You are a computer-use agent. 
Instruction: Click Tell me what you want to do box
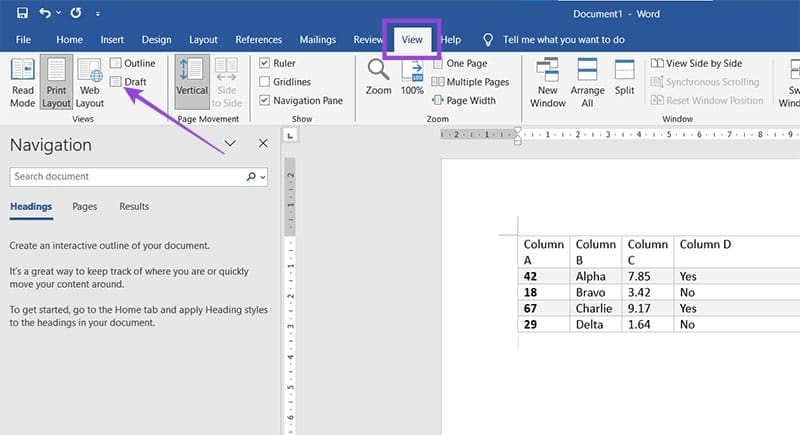coord(563,39)
